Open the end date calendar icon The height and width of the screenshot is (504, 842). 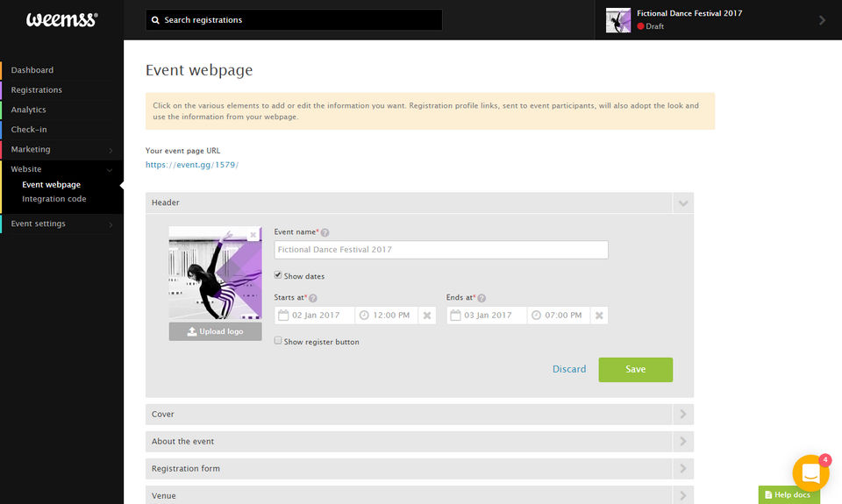455,315
